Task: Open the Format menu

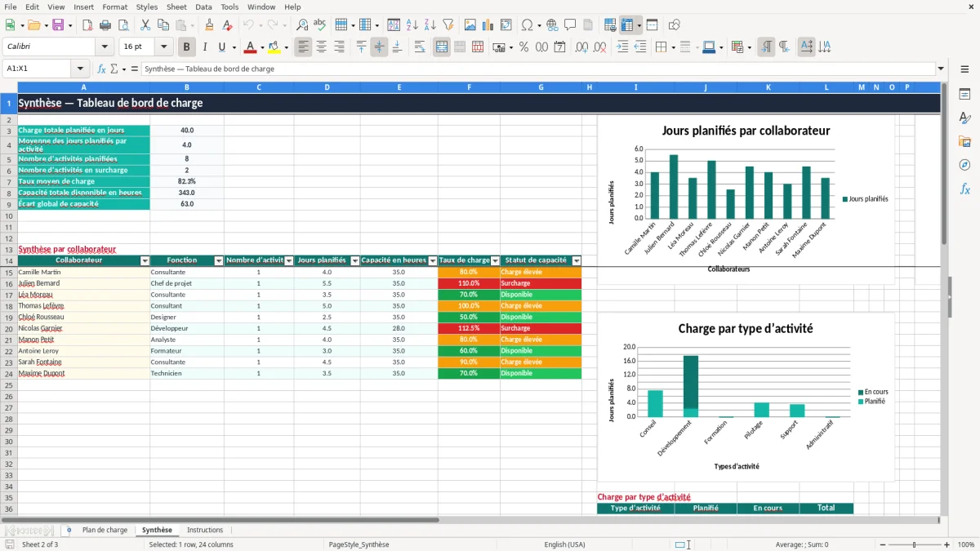Action: tap(114, 7)
